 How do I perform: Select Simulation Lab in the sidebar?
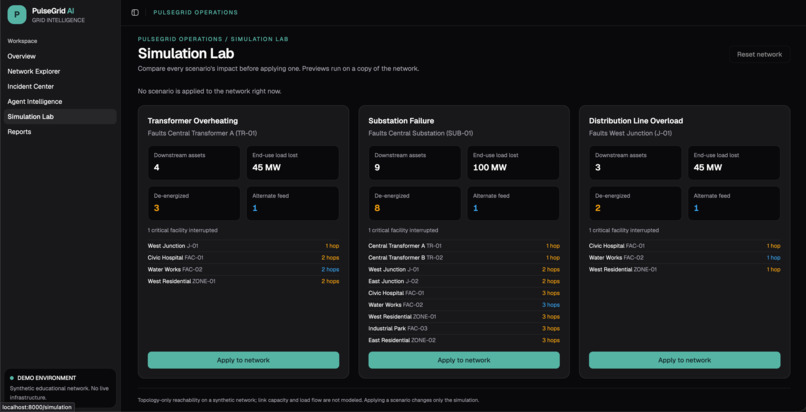[x=60, y=117]
